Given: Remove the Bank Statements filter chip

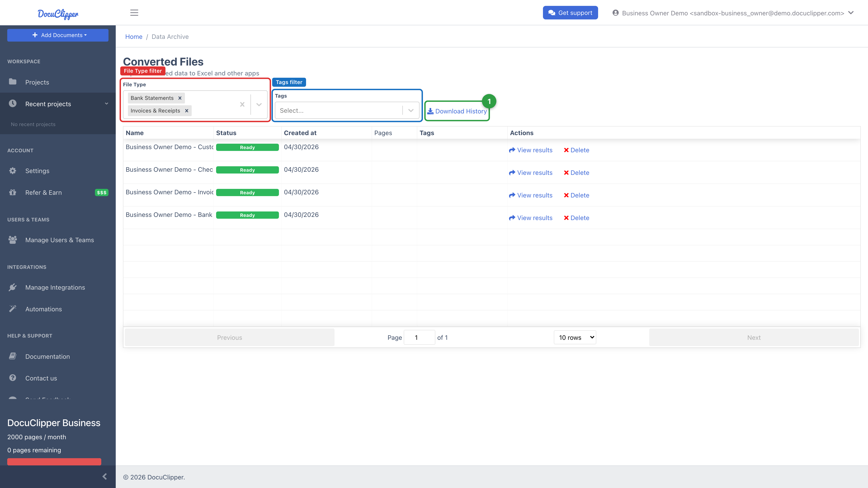Looking at the screenshot, I should tap(180, 98).
